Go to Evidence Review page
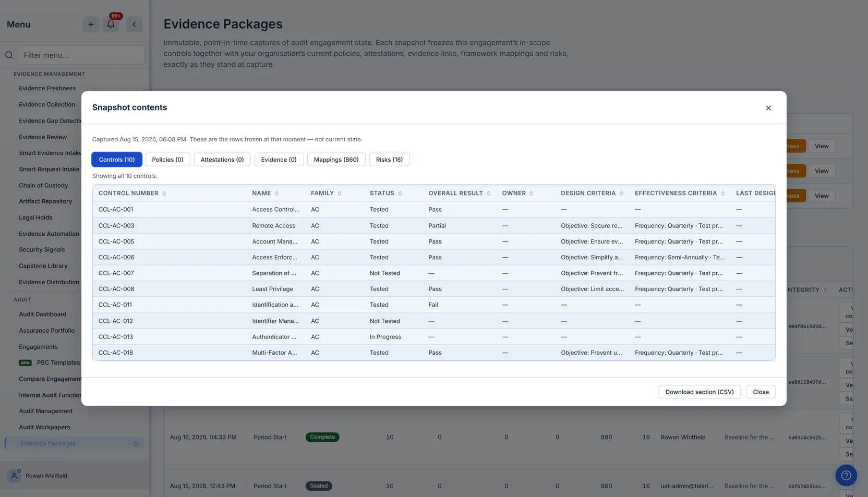This screenshot has height=497, width=868. click(x=43, y=137)
